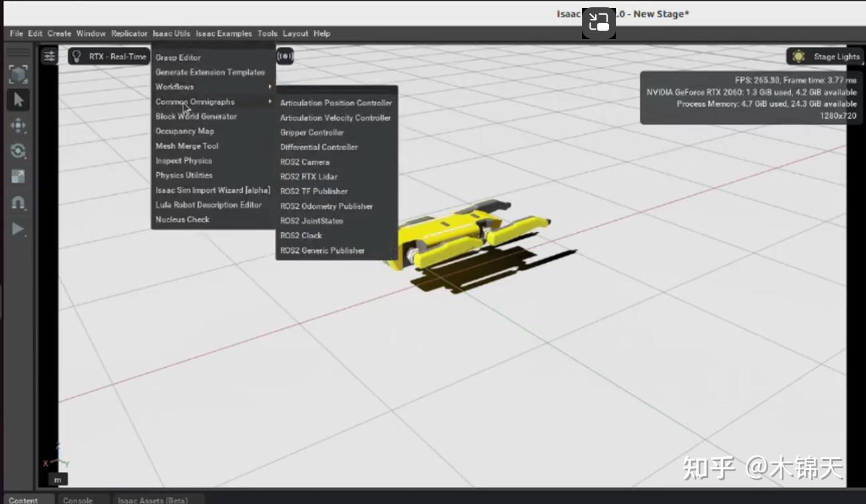This screenshot has height=504, width=866.
Task: Open the Replicator menu
Action: [x=129, y=34]
